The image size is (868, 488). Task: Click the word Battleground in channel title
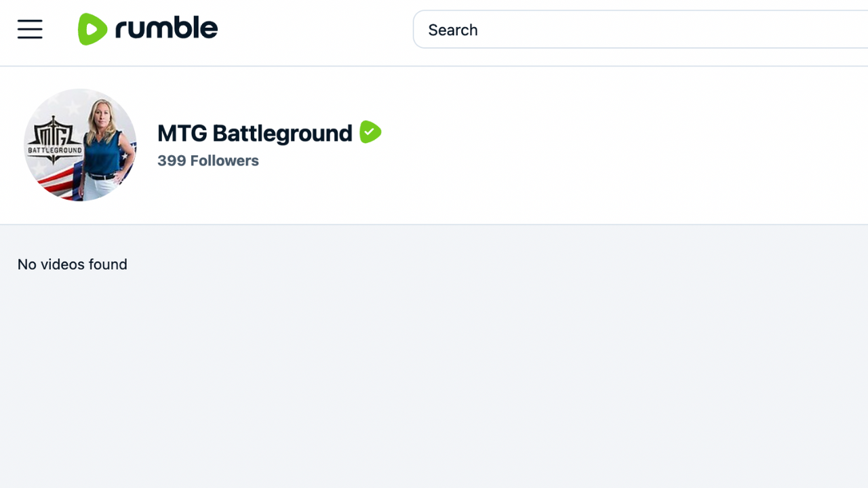(x=282, y=133)
